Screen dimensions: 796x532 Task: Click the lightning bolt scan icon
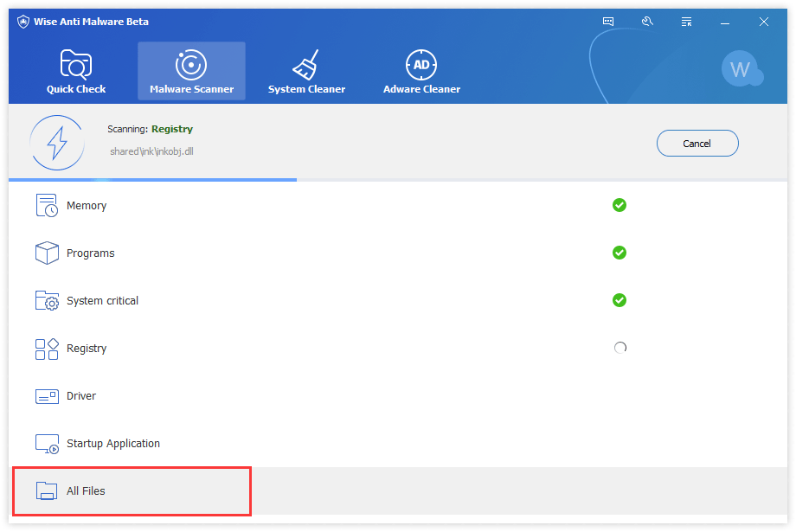57,143
